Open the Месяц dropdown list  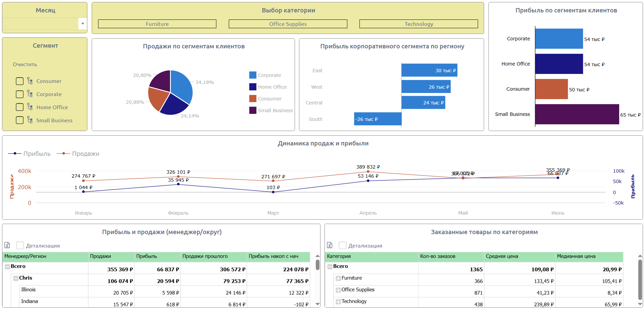83,24
